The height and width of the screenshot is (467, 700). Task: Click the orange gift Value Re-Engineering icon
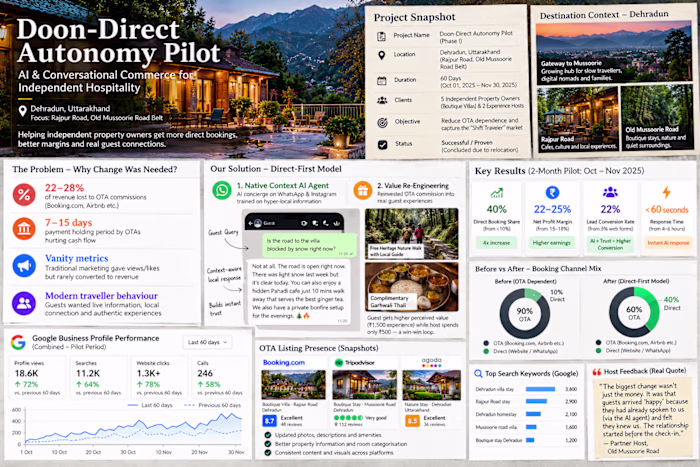(363, 191)
